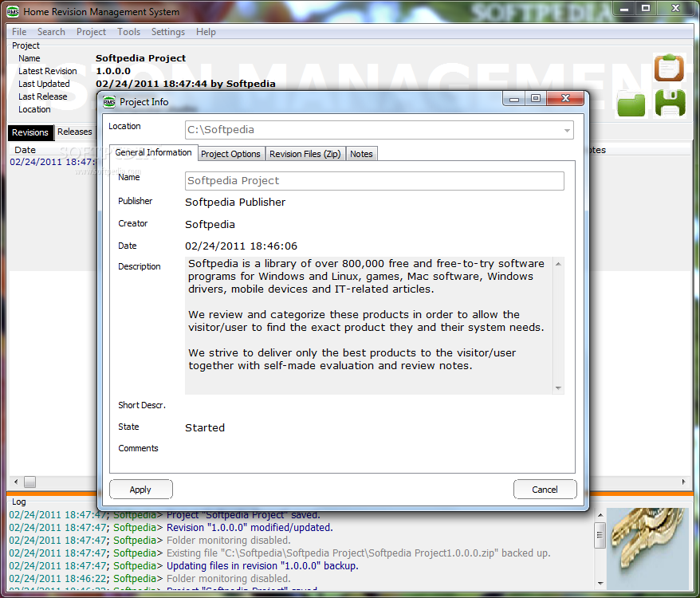Image resolution: width=700 pixels, height=598 pixels.
Task: Click the revisions list right scroll arrow
Action: click(683, 482)
